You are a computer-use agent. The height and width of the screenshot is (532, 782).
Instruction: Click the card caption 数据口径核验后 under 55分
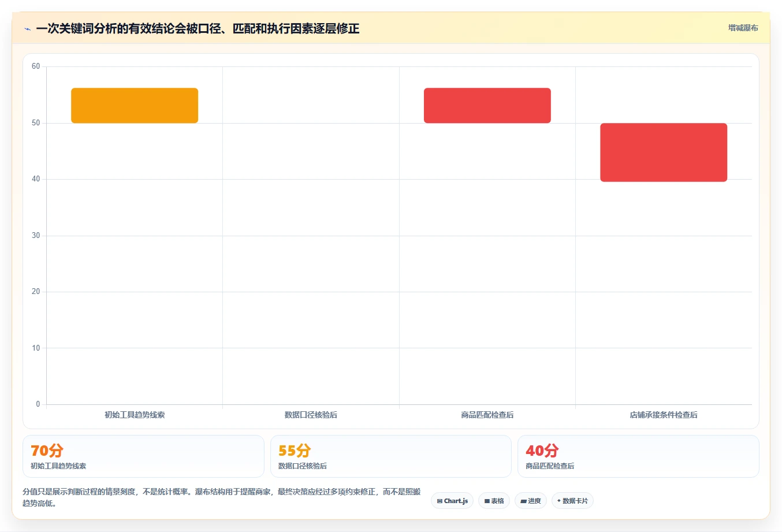coord(303,466)
